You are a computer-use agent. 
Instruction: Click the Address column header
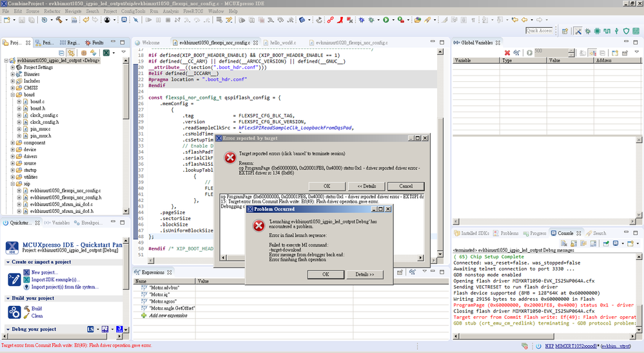[618, 61]
